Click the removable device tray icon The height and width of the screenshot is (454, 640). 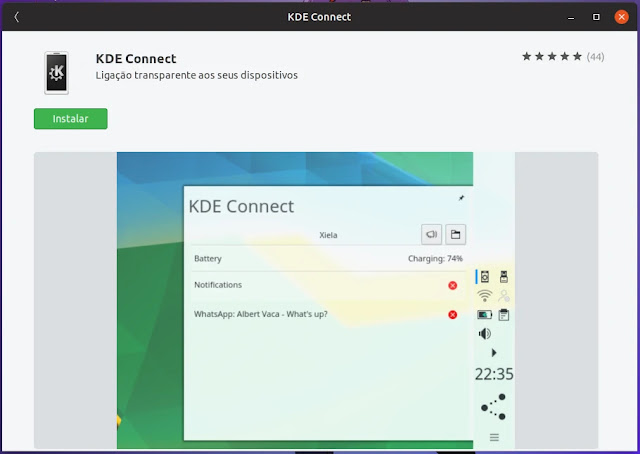click(504, 277)
